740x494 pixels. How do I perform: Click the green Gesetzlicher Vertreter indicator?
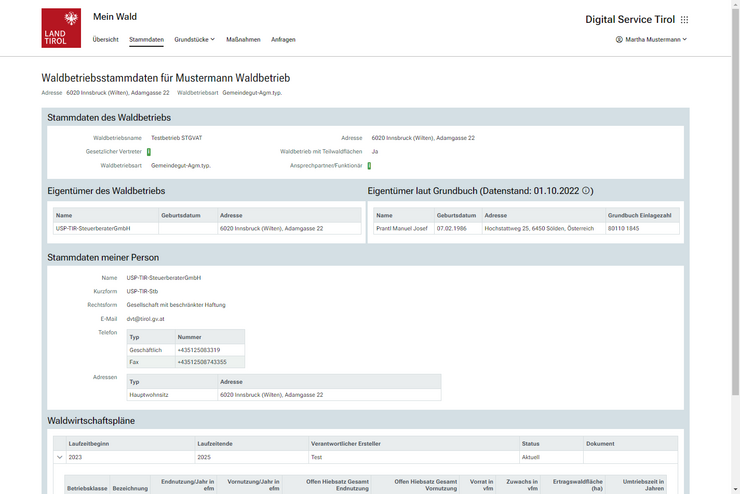149,152
